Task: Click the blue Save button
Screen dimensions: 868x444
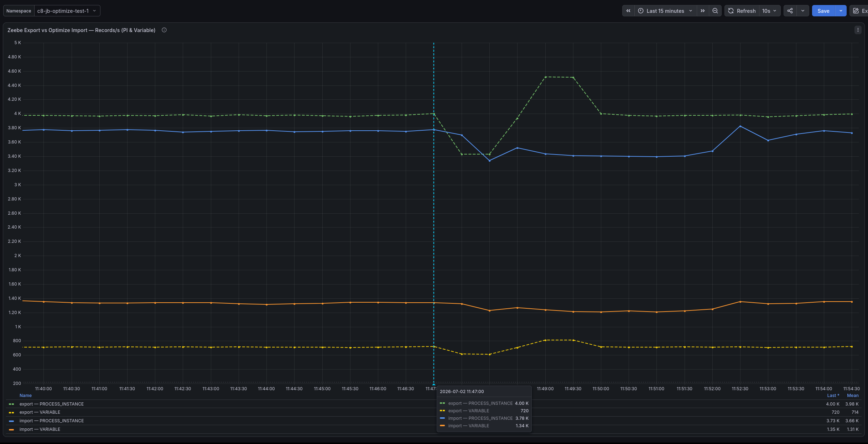Action: (823, 11)
